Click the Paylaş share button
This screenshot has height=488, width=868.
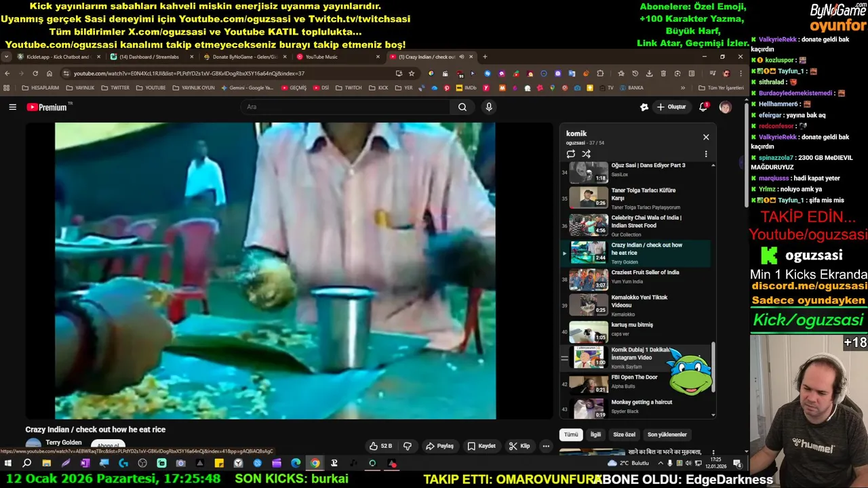tap(439, 446)
